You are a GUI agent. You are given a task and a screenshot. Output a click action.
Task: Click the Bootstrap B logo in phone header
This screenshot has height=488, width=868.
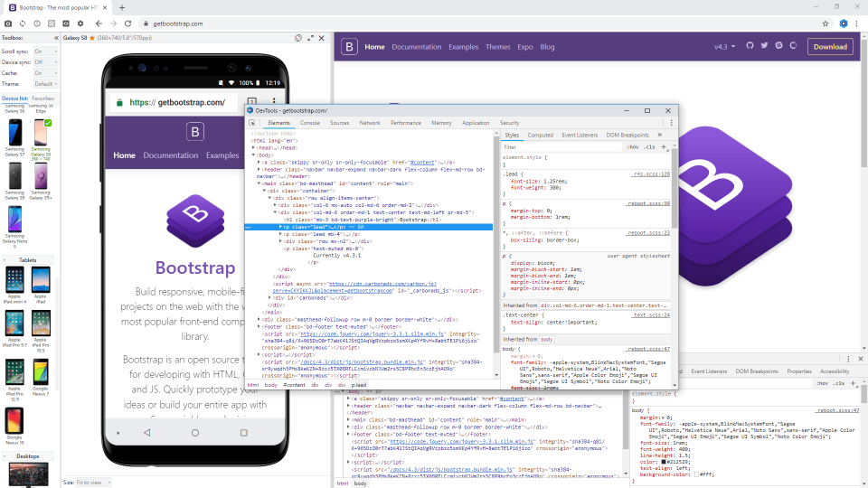tap(195, 132)
